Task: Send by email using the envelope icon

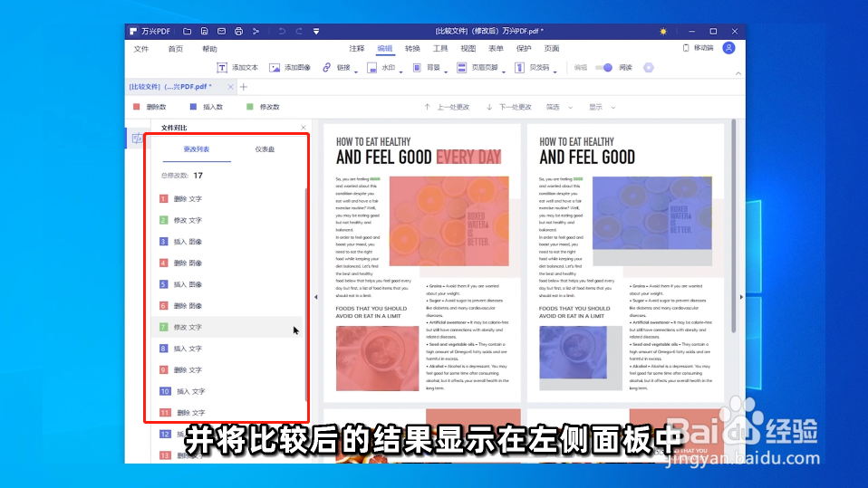Action: [221, 32]
